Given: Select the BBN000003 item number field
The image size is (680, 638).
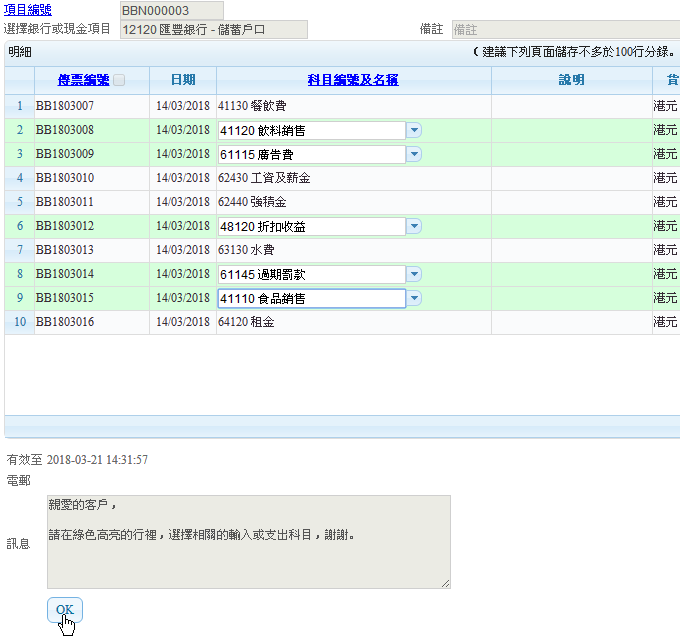Looking at the screenshot, I should tap(171, 10).
